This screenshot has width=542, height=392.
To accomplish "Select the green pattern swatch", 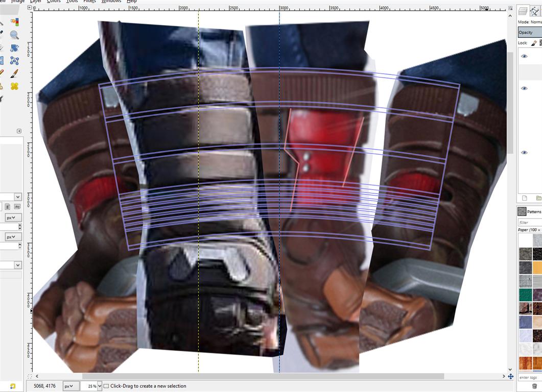I will pyautogui.click(x=526, y=295).
